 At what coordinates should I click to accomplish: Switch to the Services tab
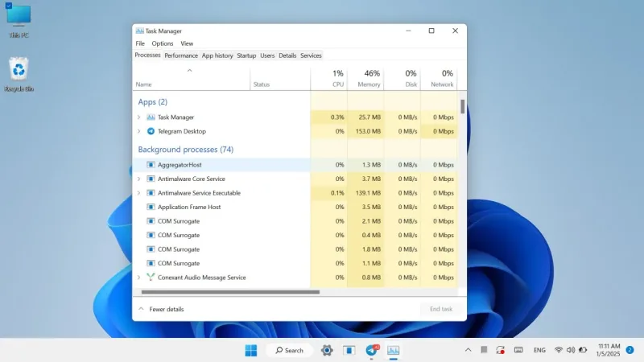(x=311, y=56)
